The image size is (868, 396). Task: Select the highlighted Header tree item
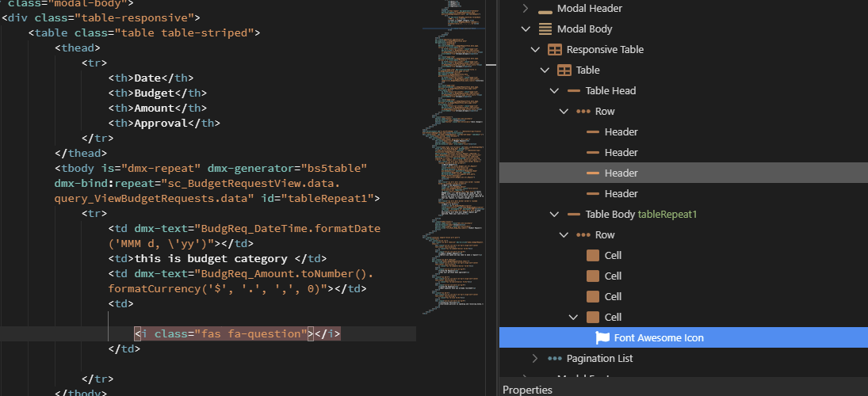[x=683, y=173]
